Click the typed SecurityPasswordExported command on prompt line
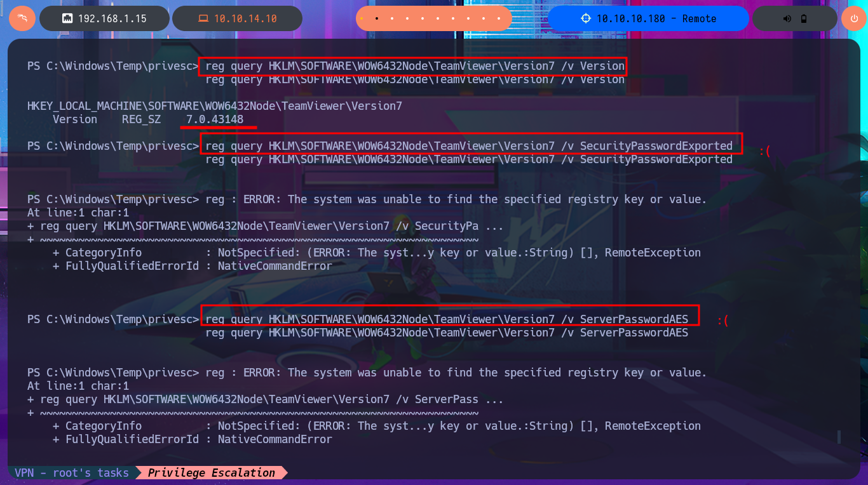Image resolution: width=868 pixels, height=485 pixels. [x=469, y=146]
